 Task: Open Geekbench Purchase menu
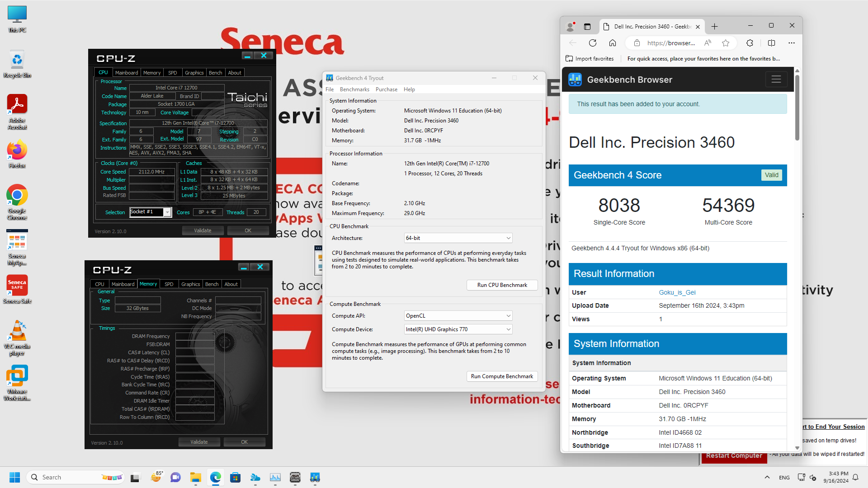click(387, 89)
